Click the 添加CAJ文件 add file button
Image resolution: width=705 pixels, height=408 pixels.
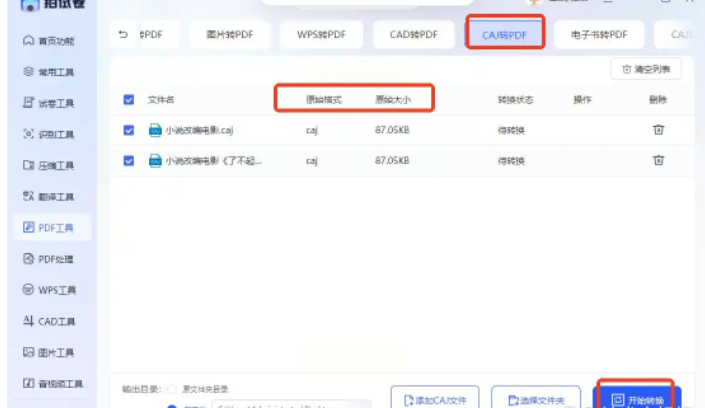pyautogui.click(x=435, y=398)
